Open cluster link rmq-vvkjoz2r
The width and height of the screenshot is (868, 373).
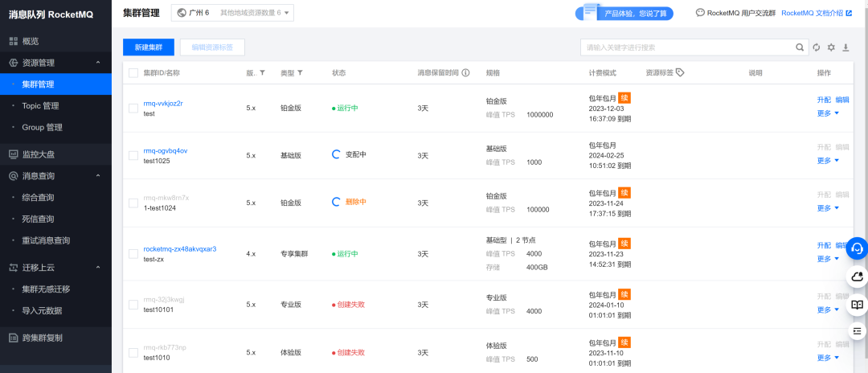click(x=162, y=103)
